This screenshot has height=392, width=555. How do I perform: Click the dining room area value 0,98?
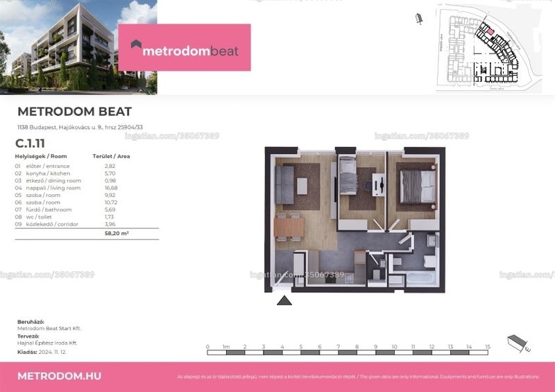pos(110,180)
